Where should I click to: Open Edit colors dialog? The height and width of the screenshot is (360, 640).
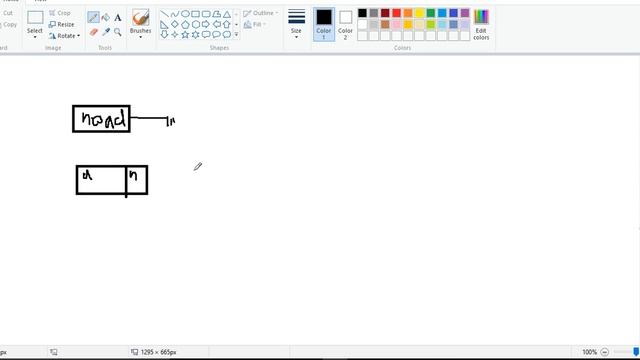pos(481,24)
